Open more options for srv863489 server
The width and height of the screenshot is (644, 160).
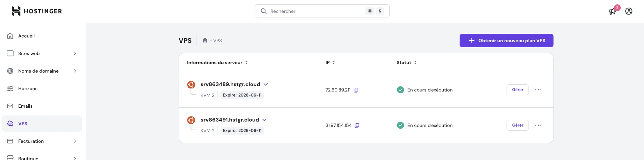(538, 90)
